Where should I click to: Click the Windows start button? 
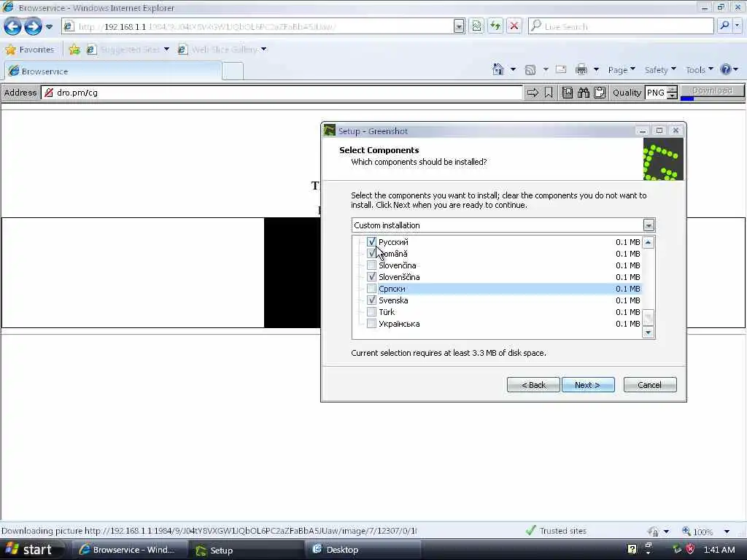[30, 550]
